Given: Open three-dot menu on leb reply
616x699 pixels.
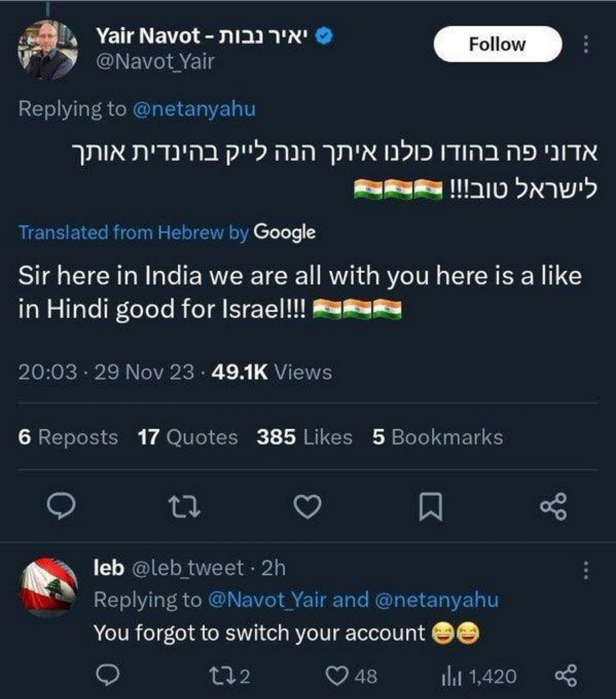Looking at the screenshot, I should coord(586,570).
